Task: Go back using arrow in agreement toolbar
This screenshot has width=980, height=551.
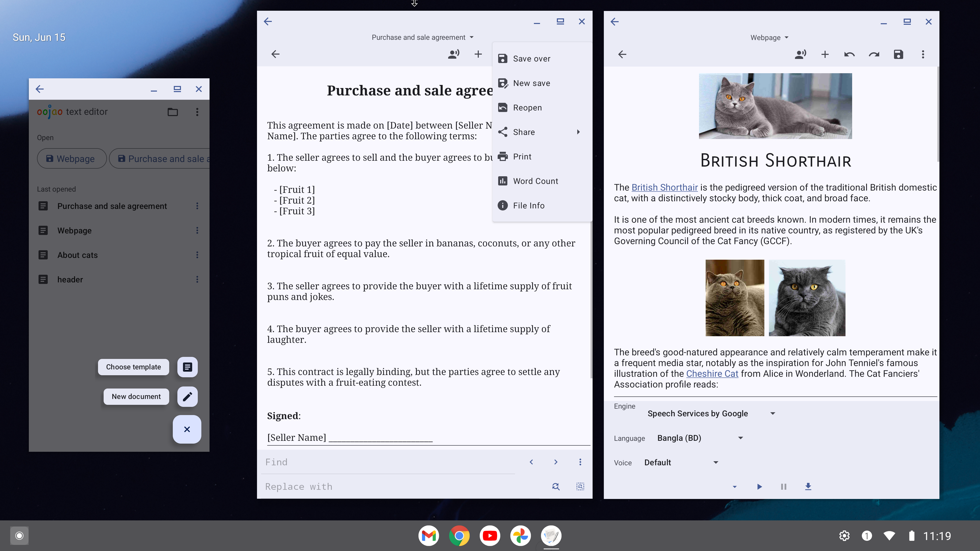Action: 275,54
